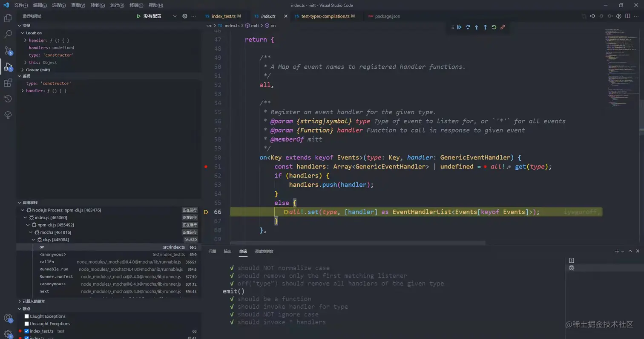Open the Source Control view icon

pyautogui.click(x=8, y=50)
